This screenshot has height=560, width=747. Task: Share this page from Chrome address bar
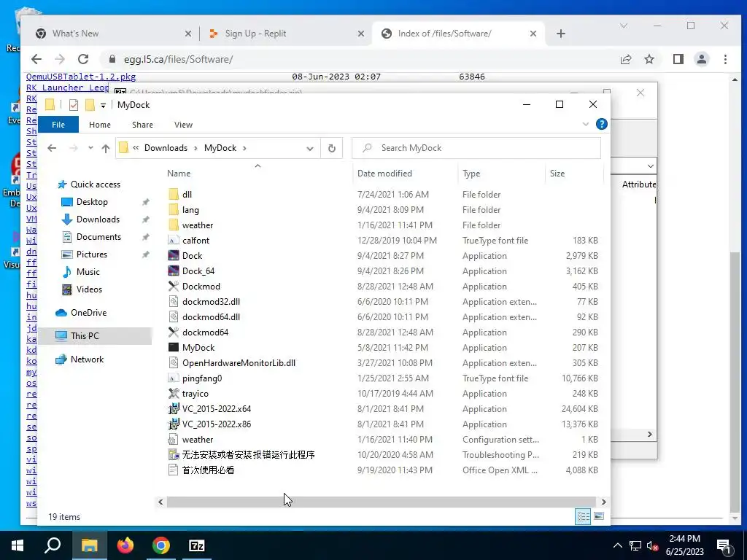pyautogui.click(x=625, y=59)
